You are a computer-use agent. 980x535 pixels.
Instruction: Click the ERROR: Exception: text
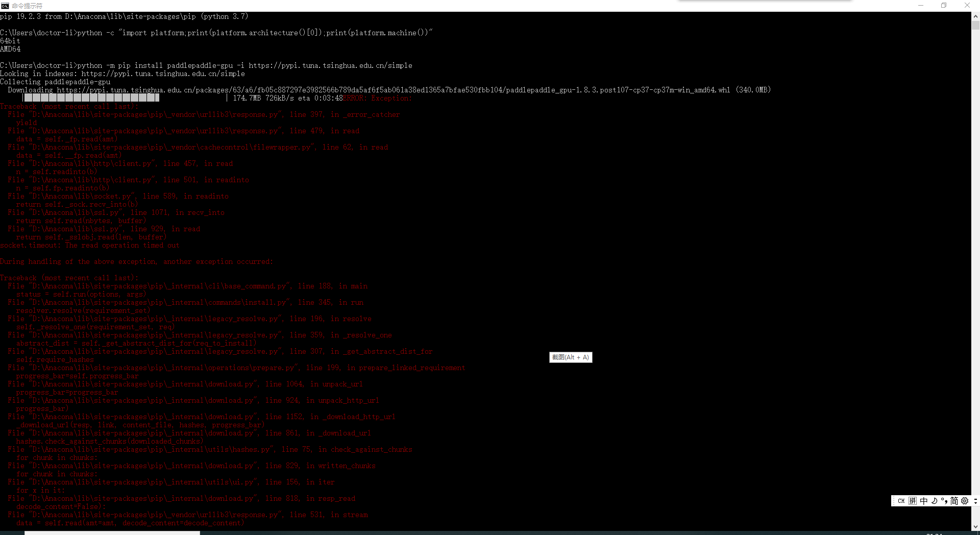pyautogui.click(x=377, y=98)
